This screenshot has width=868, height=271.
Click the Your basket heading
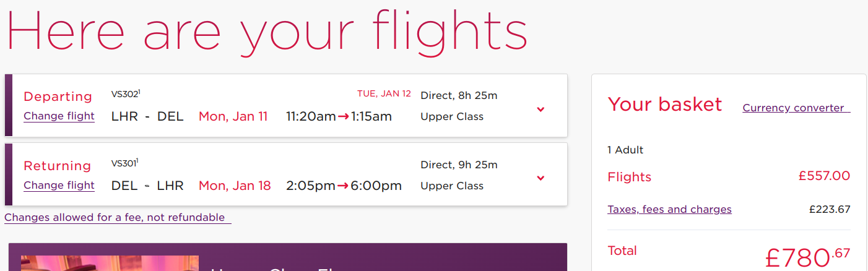(x=664, y=104)
